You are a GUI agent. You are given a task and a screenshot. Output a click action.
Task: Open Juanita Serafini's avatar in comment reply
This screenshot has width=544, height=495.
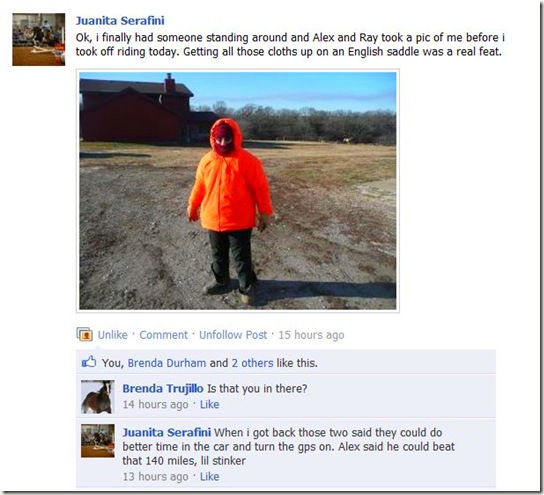coord(97,441)
